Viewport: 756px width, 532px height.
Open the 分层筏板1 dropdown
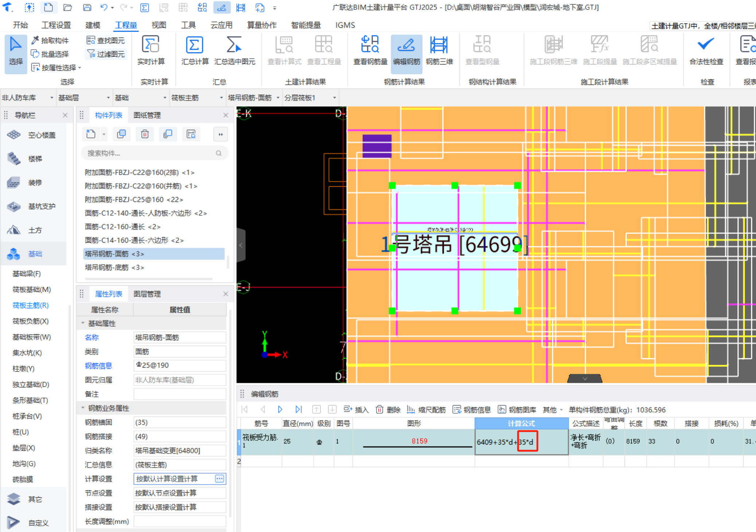pyautogui.click(x=310, y=98)
